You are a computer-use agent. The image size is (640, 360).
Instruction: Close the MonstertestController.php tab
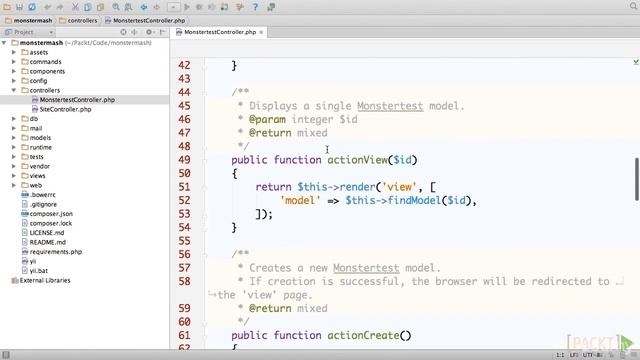pyautogui.click(x=261, y=32)
